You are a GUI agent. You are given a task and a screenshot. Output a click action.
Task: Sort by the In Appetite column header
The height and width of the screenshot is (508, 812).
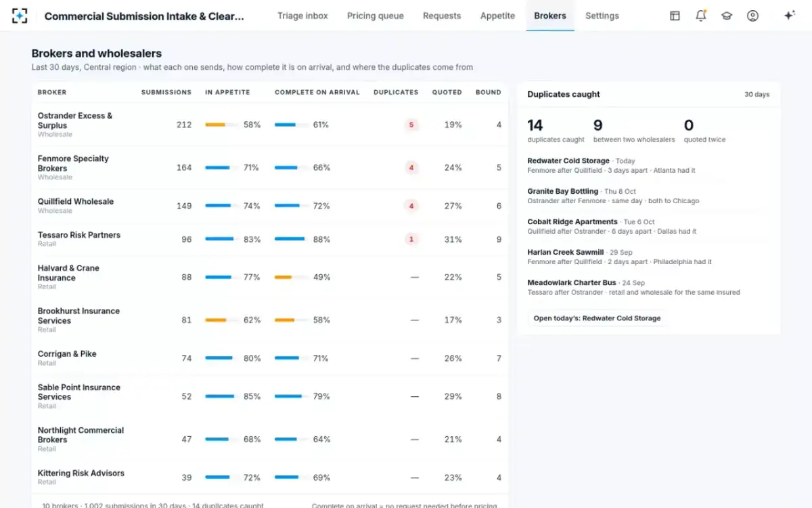[227, 92]
